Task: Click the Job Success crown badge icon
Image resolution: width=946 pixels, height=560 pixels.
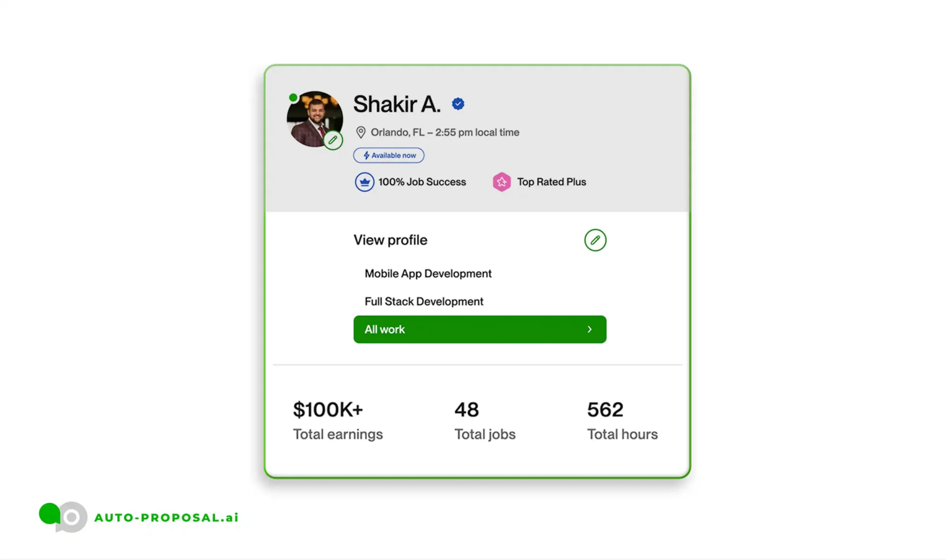Action: pos(365,182)
